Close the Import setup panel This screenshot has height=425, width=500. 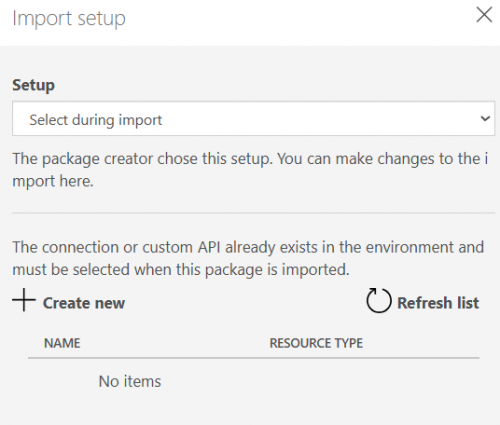[484, 15]
